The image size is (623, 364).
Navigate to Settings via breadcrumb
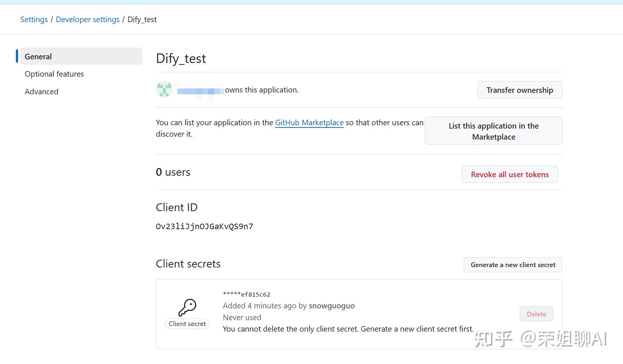point(34,19)
